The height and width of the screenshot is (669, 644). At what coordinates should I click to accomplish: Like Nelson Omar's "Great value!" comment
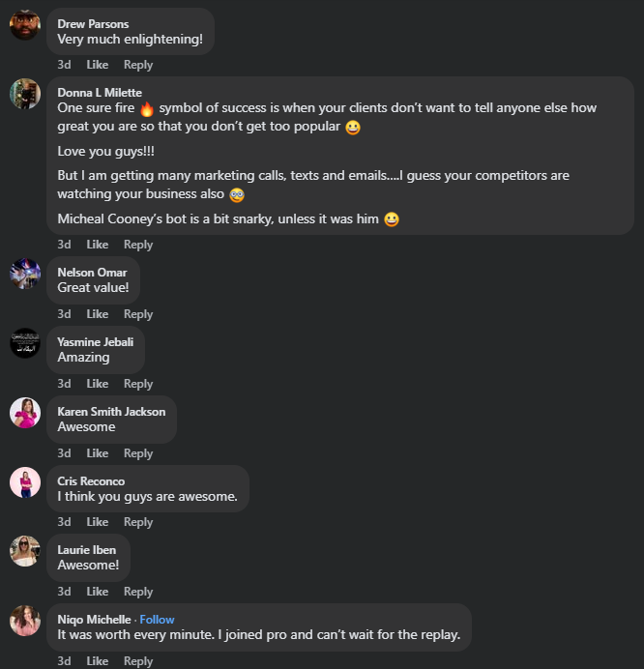98,314
